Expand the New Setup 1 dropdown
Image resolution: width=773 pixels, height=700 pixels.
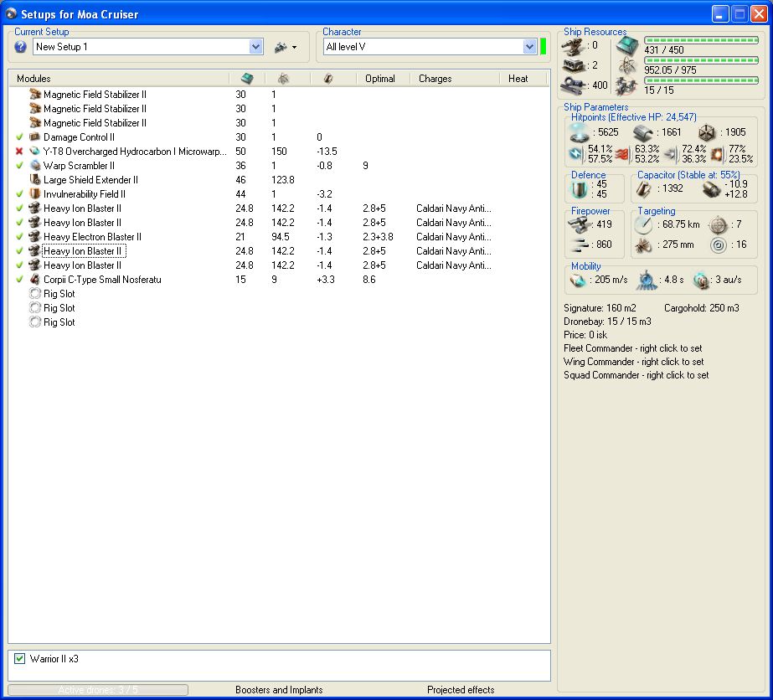point(255,48)
